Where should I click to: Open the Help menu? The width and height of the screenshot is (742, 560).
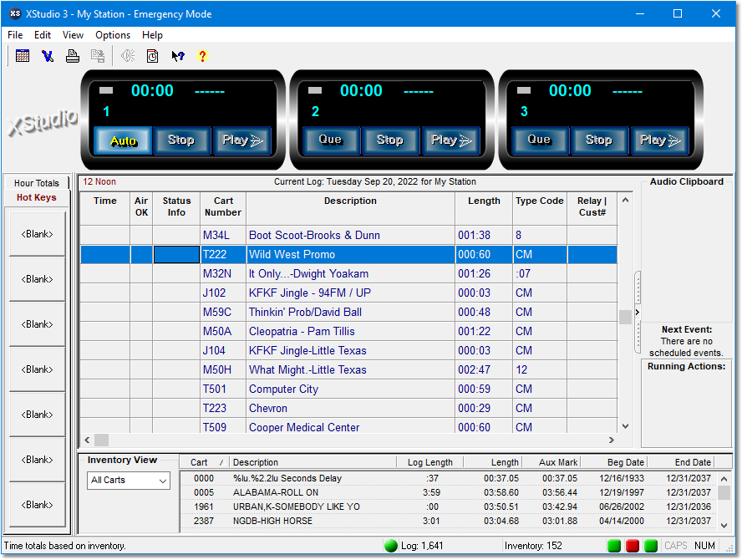coord(152,35)
